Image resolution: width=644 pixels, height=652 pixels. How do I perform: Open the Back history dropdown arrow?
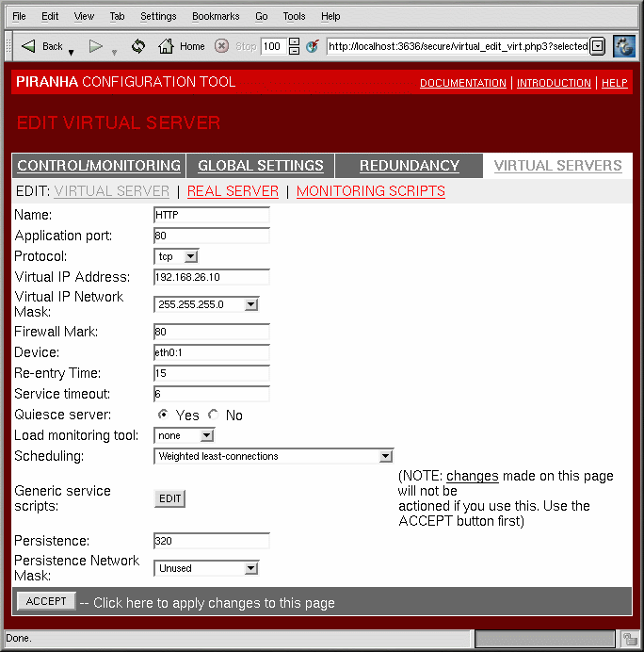coord(71,53)
